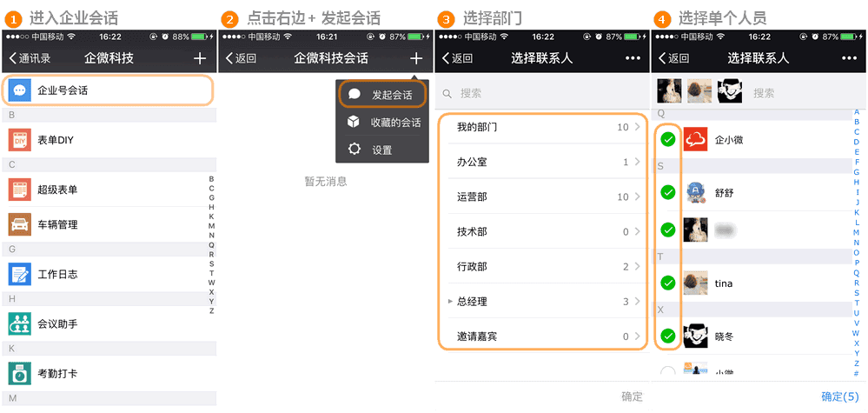The height and width of the screenshot is (413, 868).
Task: Tap 舒舒 avatar image
Action: point(696,193)
